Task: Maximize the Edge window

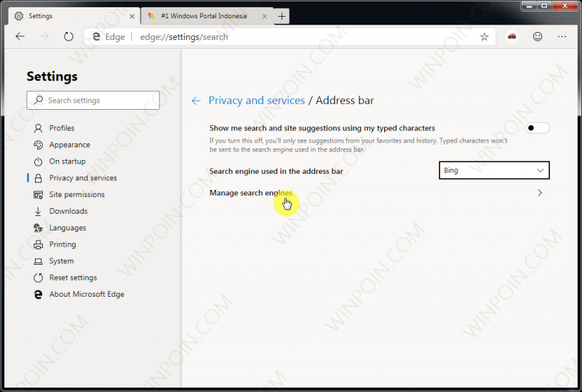Action: click(x=544, y=6)
